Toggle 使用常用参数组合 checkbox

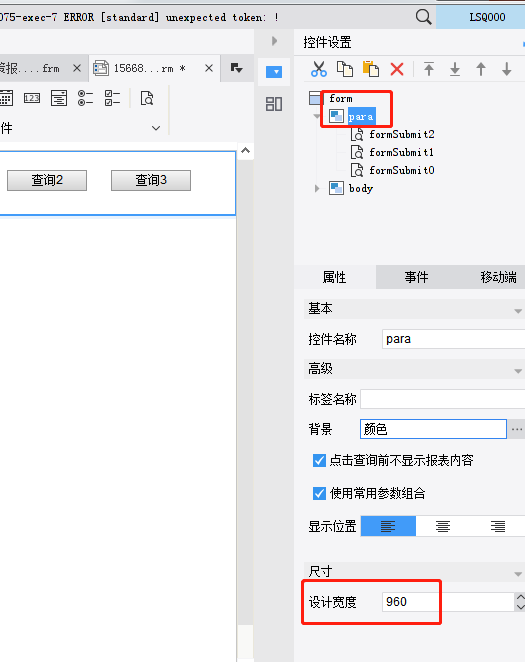(319, 493)
